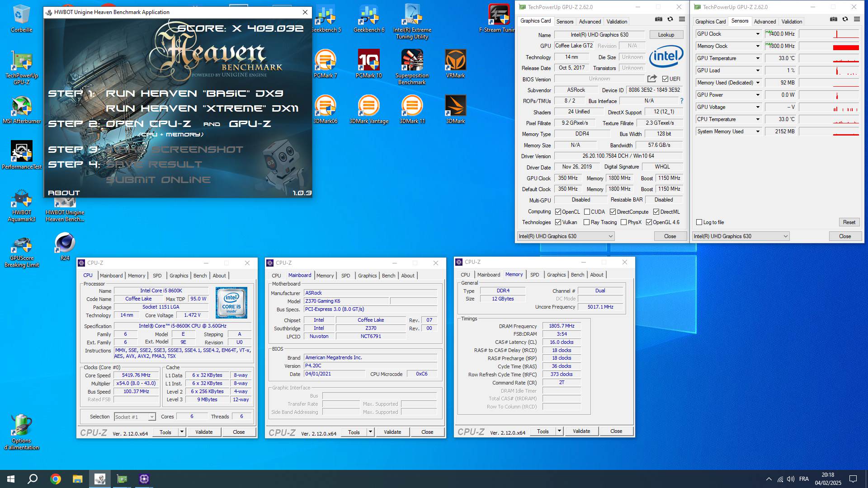Open 3DMark desktop shortcut

tap(455, 110)
